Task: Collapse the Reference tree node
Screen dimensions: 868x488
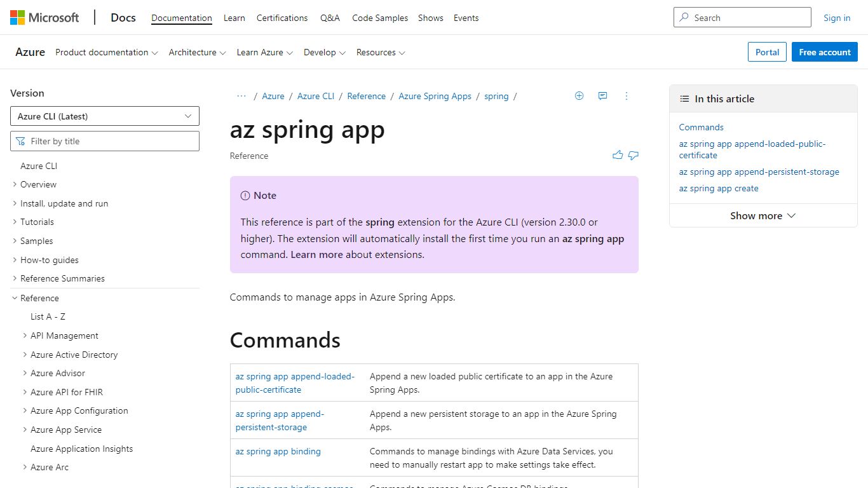Action: coord(15,298)
